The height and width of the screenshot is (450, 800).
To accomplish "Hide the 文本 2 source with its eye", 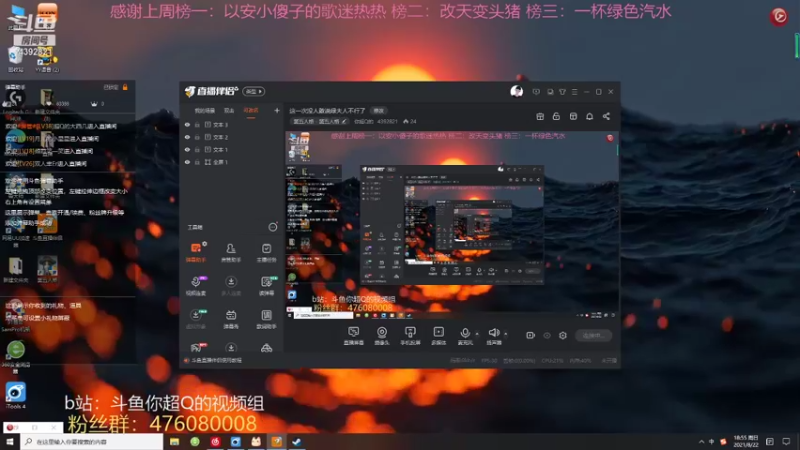I will click(x=187, y=137).
